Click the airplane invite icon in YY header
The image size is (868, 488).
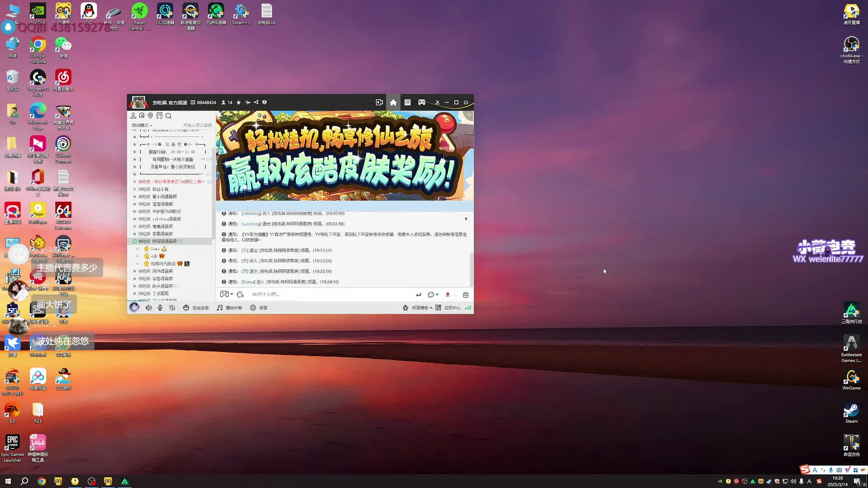[x=248, y=103]
